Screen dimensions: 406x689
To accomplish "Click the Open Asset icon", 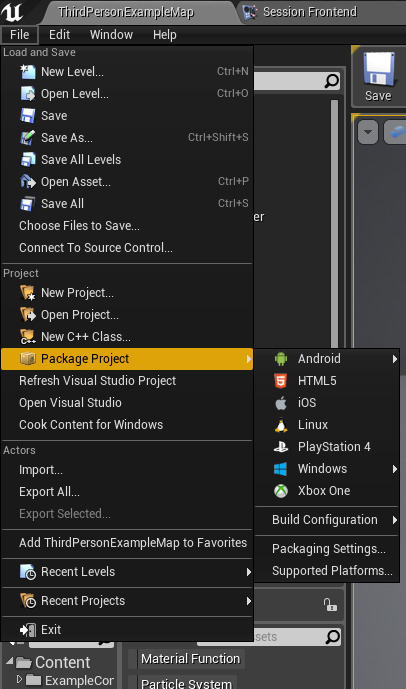I will point(28,181).
